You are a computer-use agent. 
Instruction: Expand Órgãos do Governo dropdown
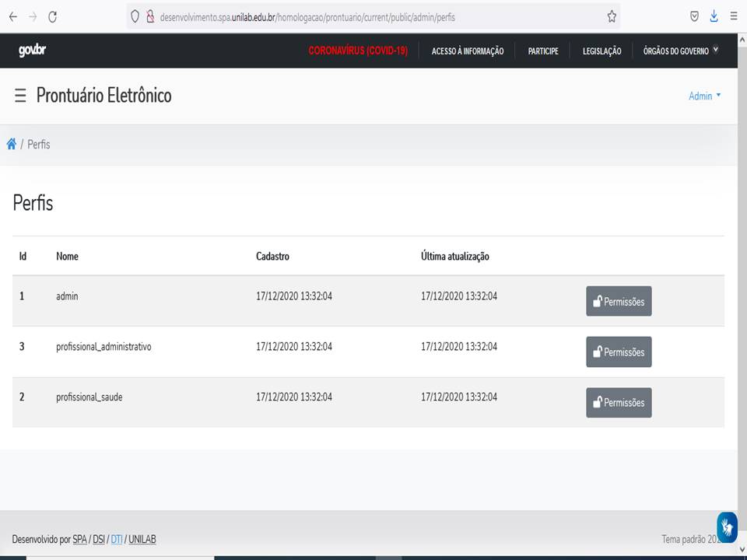[x=680, y=51]
